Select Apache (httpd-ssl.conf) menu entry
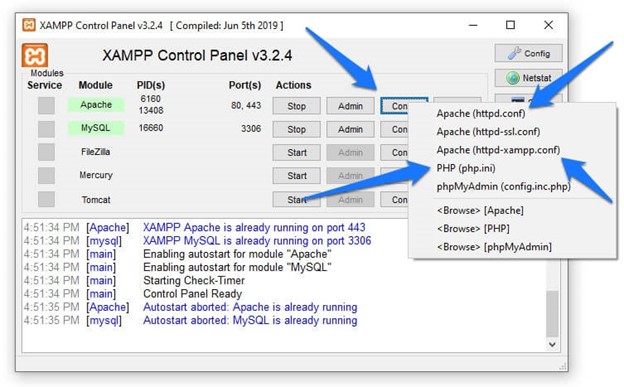The width and height of the screenshot is (624, 387). 488,132
